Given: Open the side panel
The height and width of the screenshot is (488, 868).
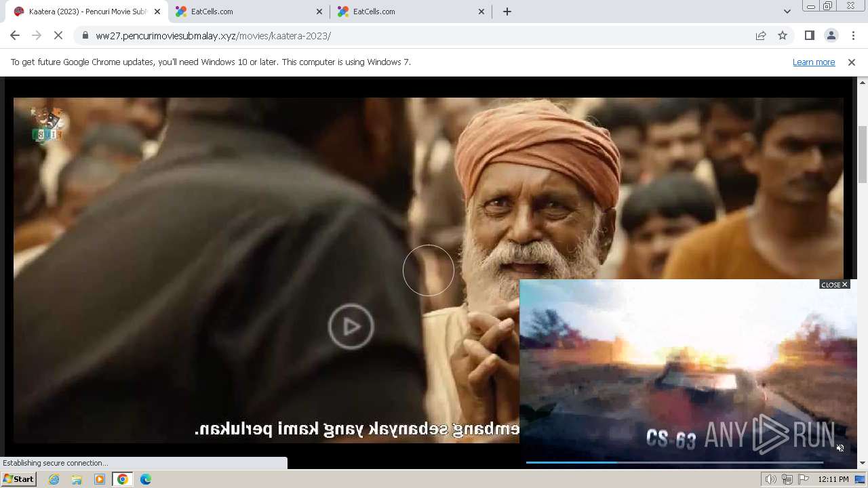Looking at the screenshot, I should [x=809, y=36].
